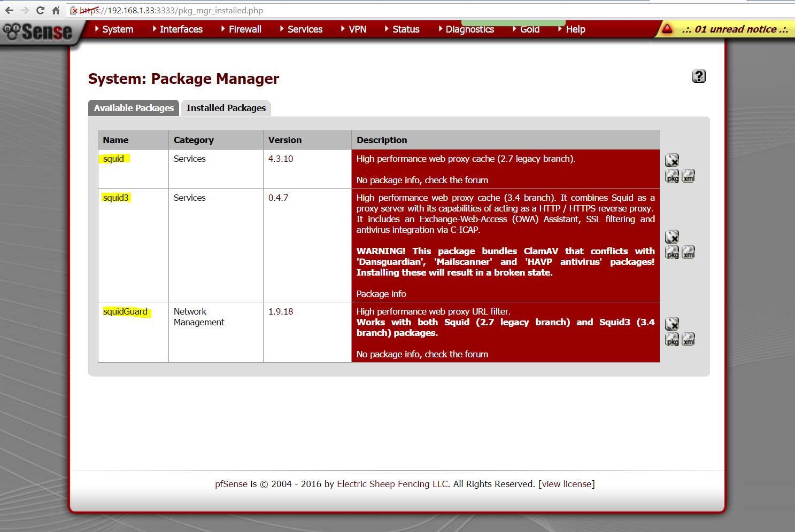Screen dimensions: 795x532
Task: Open the System menu
Action: pyautogui.click(x=118, y=29)
